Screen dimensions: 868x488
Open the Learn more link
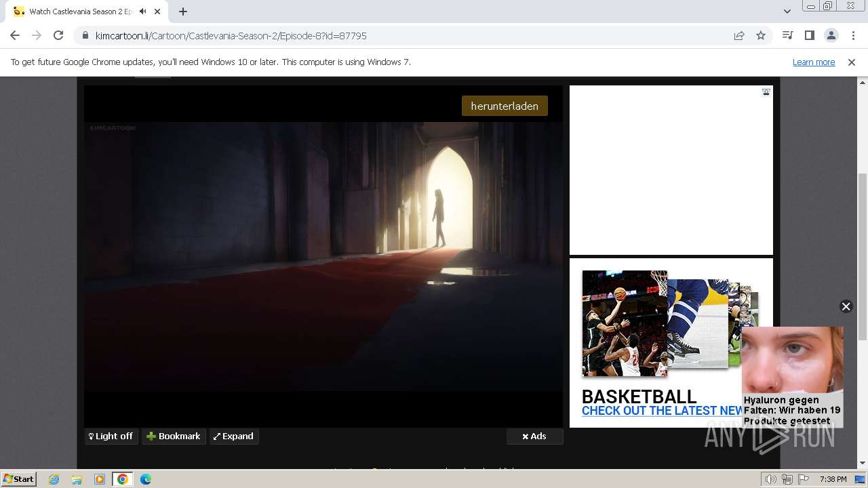[814, 62]
